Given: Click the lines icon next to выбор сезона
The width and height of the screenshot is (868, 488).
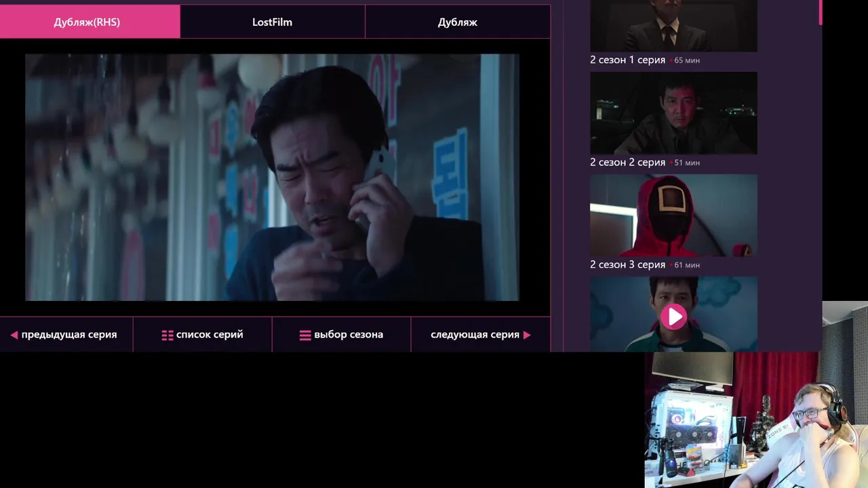Looking at the screenshot, I should coord(305,335).
